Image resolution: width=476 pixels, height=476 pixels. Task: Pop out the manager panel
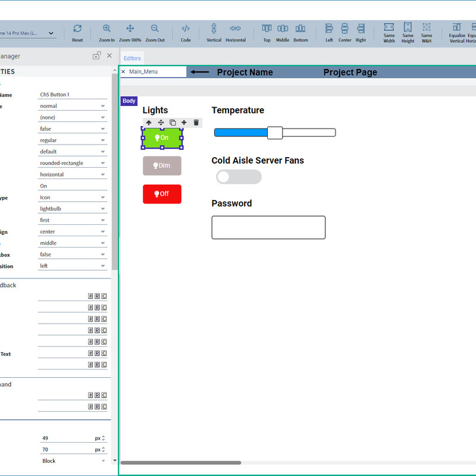tap(96, 56)
